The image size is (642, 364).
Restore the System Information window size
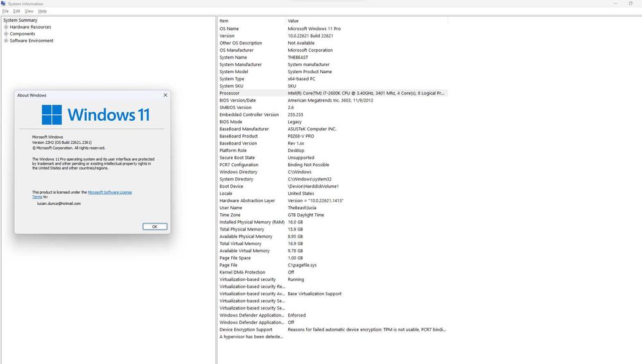(630, 3)
